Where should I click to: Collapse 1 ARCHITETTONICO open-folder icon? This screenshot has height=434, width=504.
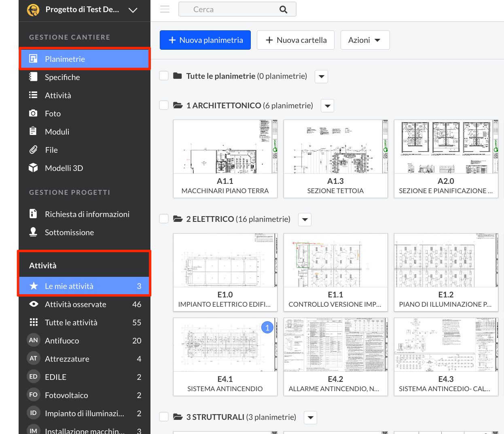[178, 105]
